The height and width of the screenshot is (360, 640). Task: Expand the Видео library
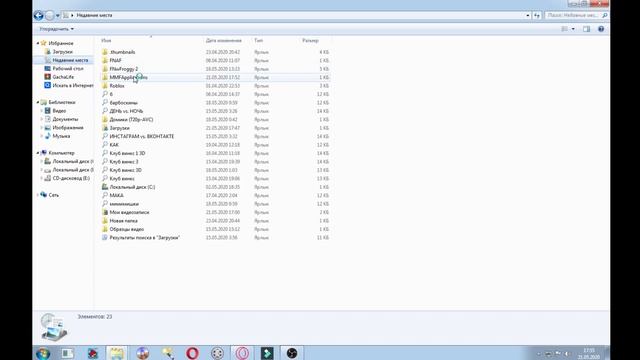(42, 111)
